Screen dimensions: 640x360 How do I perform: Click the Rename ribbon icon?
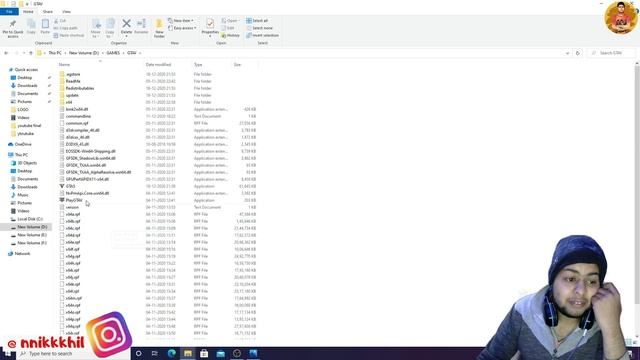(x=141, y=26)
